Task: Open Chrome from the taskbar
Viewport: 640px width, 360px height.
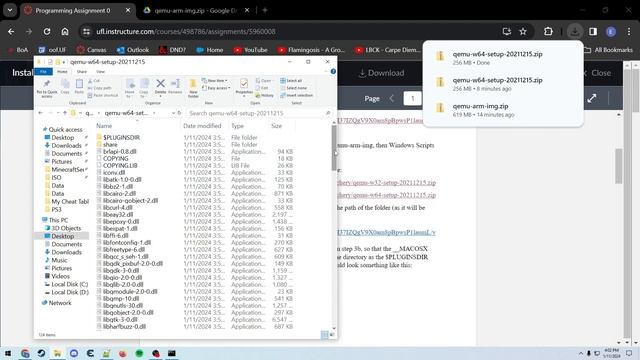Action: coord(25,353)
